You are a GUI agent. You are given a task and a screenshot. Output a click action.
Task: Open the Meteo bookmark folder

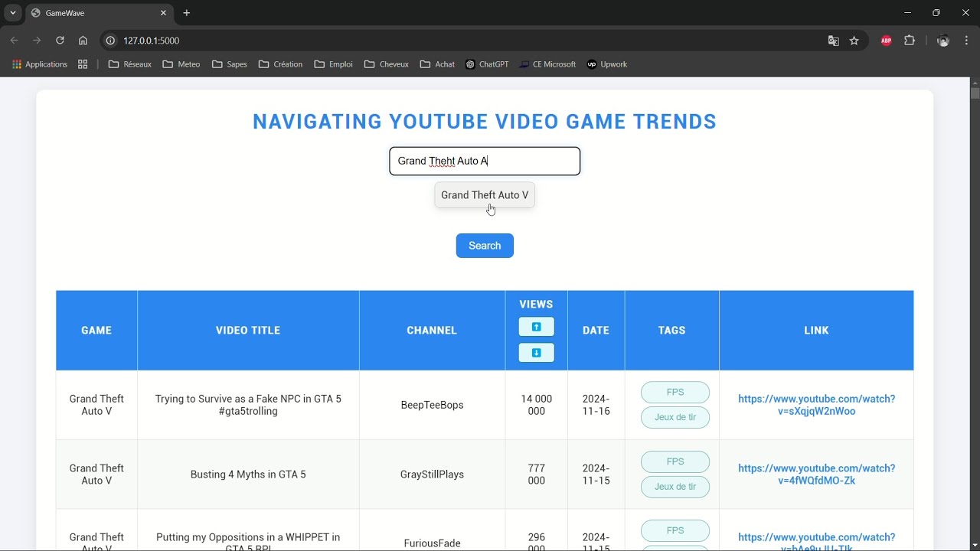pyautogui.click(x=181, y=64)
